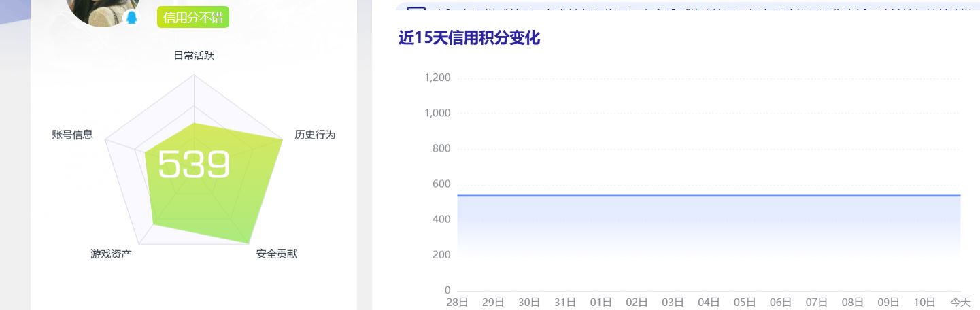Click the 31日 date on chart axis
The width and height of the screenshot is (980, 310).
(x=565, y=302)
